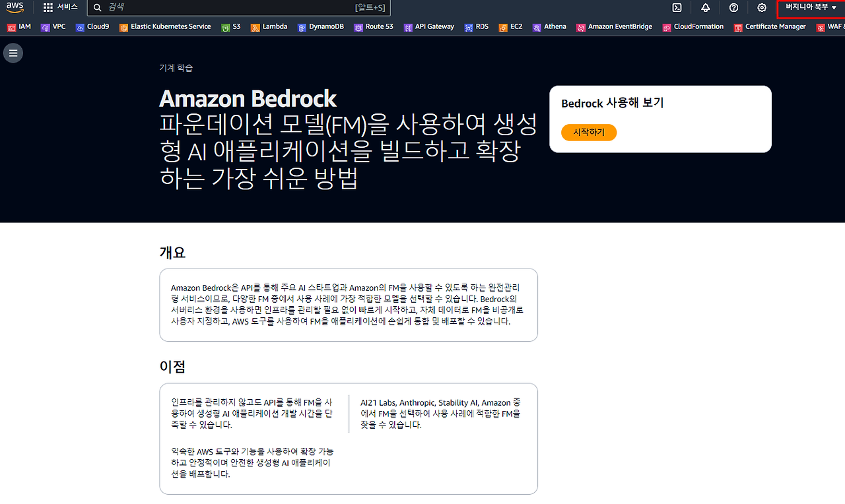Open VPC shortcut in favorites bar
The height and width of the screenshot is (504, 845).
point(53,27)
